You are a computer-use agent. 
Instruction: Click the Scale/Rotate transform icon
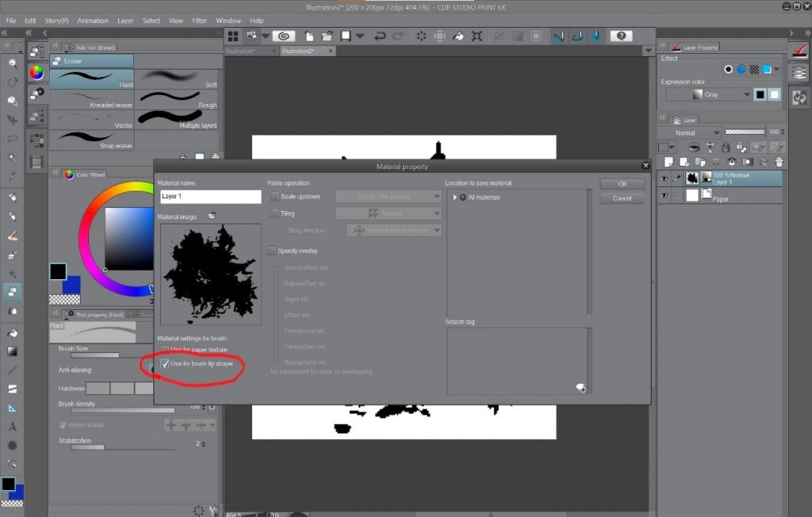click(x=477, y=36)
